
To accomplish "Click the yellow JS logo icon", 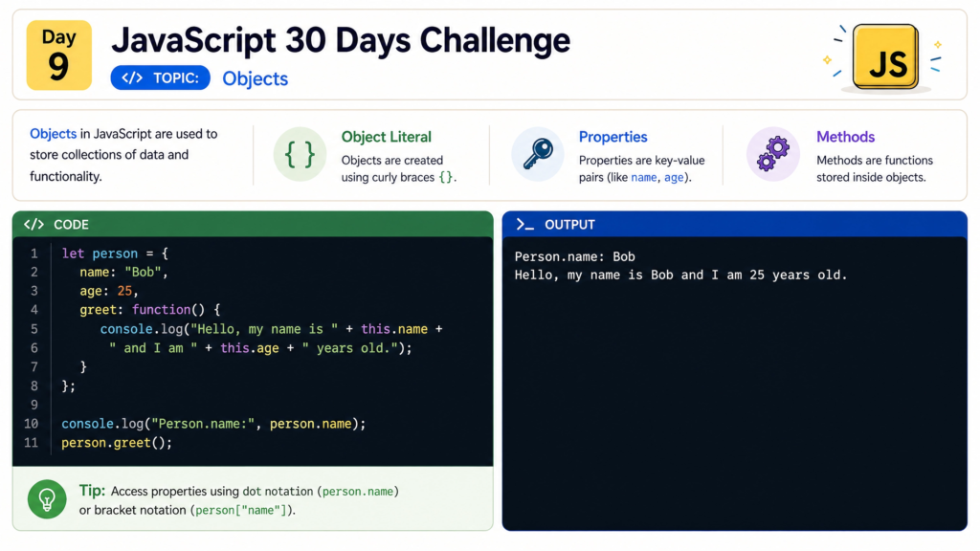I will pos(885,56).
